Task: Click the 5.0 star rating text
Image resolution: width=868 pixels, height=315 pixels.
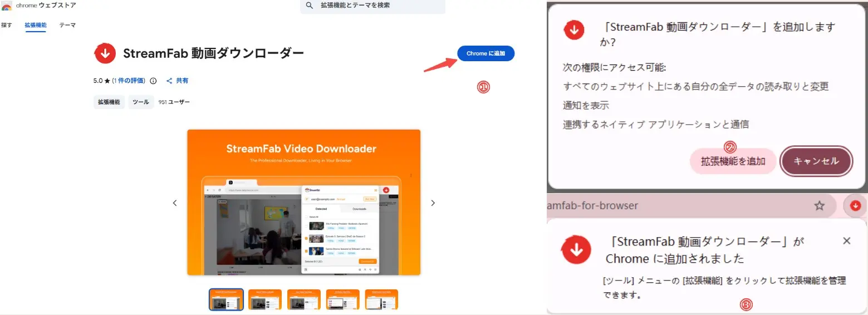Action: pyautogui.click(x=102, y=81)
